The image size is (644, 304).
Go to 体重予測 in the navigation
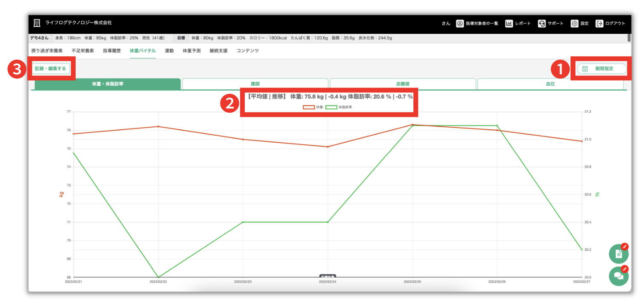pyautogui.click(x=192, y=51)
